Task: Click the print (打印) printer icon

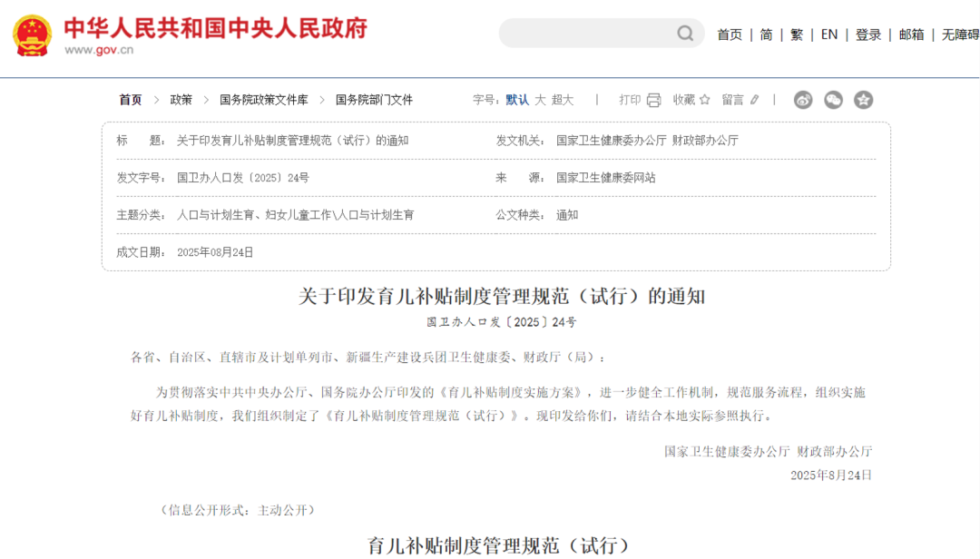Action: coord(653,100)
